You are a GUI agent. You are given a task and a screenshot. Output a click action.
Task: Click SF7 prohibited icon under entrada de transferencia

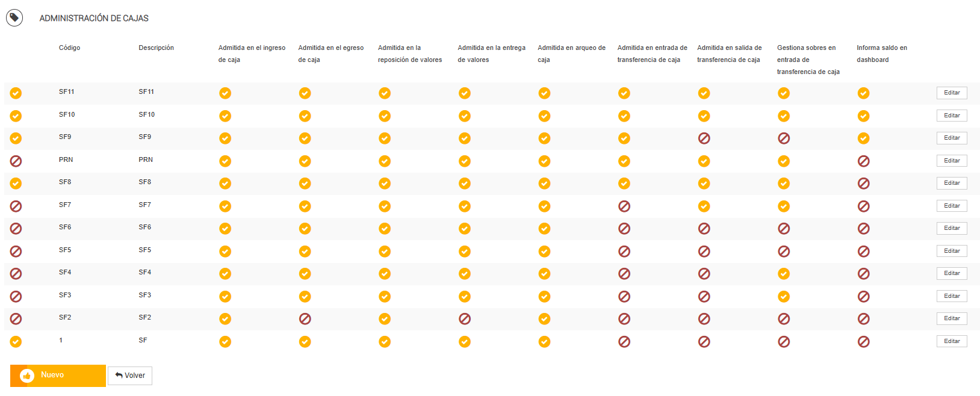click(x=624, y=206)
